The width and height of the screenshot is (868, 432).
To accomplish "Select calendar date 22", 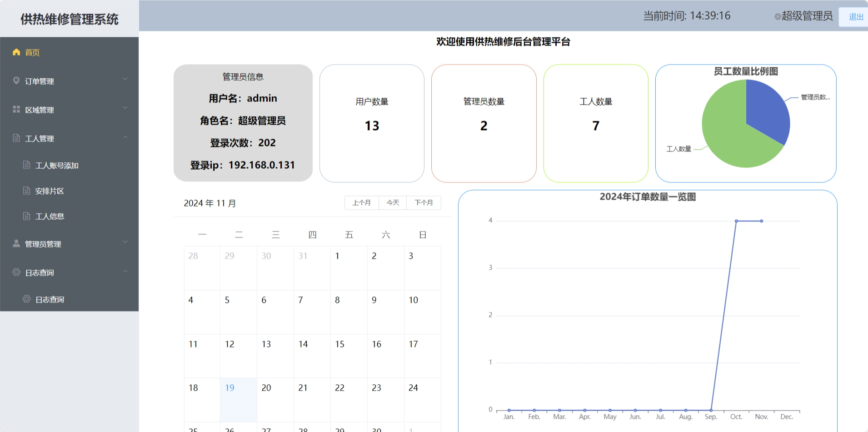I will (349, 400).
